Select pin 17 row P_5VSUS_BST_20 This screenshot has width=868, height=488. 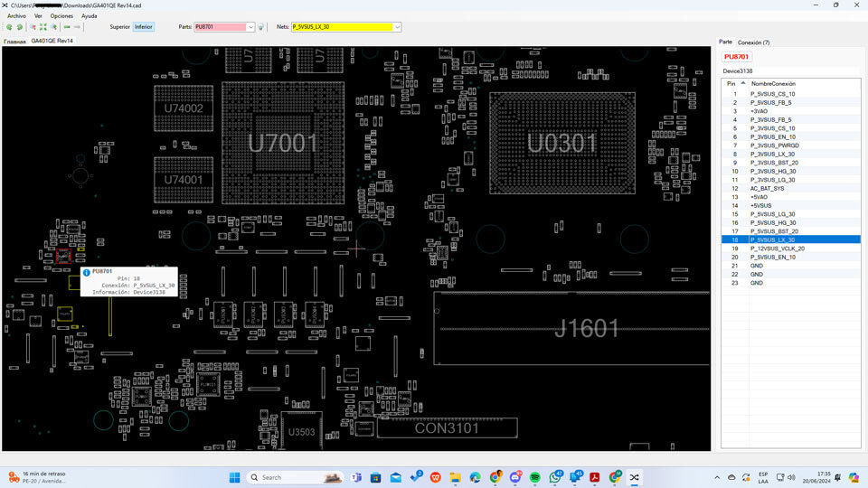pos(790,231)
